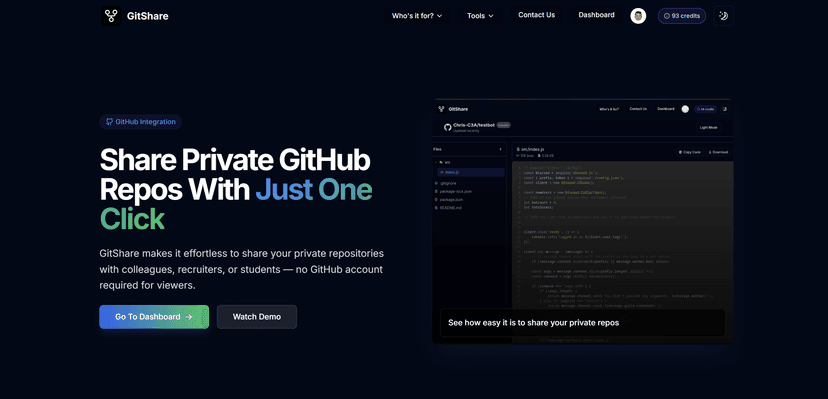This screenshot has height=399, width=828.
Task: Go to Contact Us in the header navigation
Action: [537, 15]
